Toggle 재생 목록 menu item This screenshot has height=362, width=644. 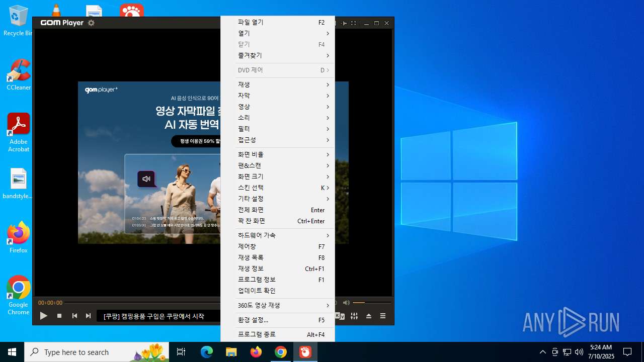click(x=278, y=257)
